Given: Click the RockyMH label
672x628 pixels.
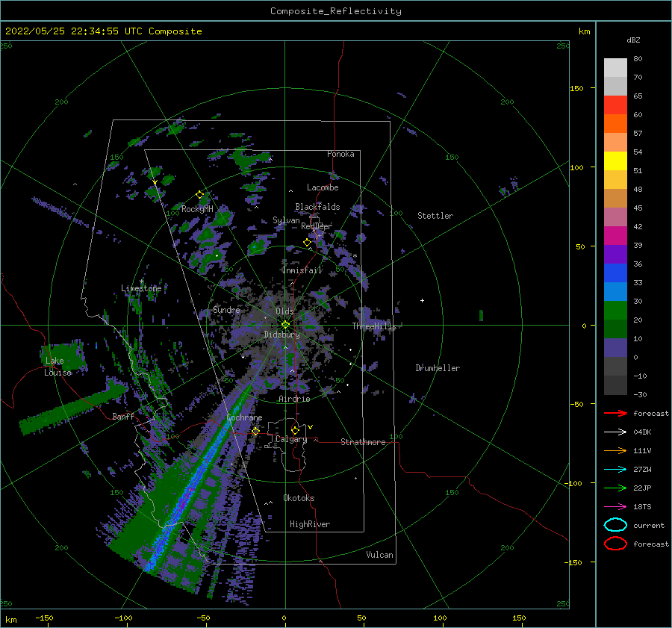Looking at the screenshot, I should coord(197,209).
